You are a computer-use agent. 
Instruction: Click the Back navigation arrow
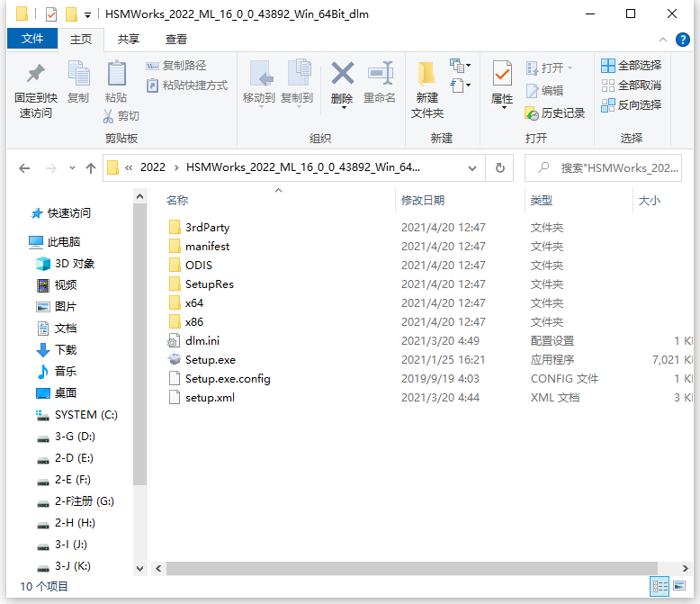[x=24, y=168]
